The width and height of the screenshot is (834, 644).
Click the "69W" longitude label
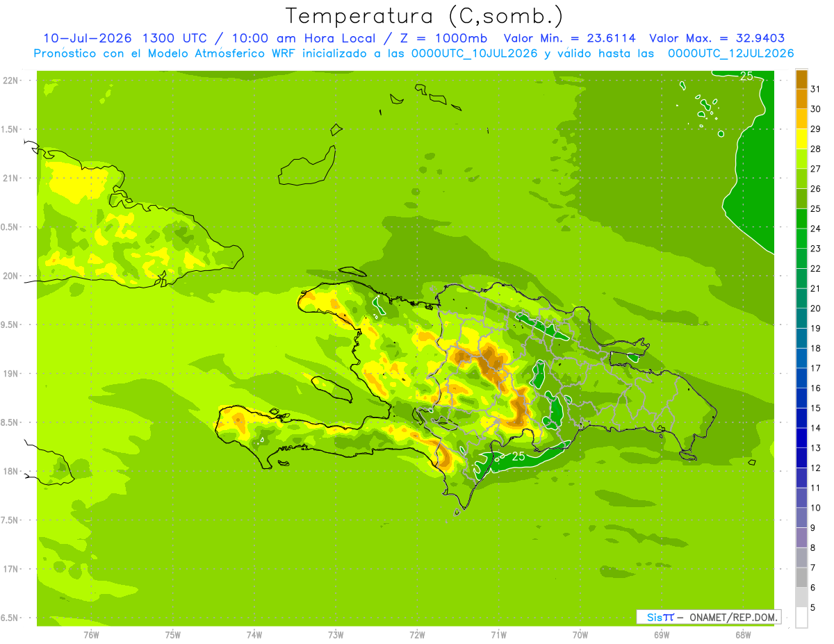pos(662,634)
